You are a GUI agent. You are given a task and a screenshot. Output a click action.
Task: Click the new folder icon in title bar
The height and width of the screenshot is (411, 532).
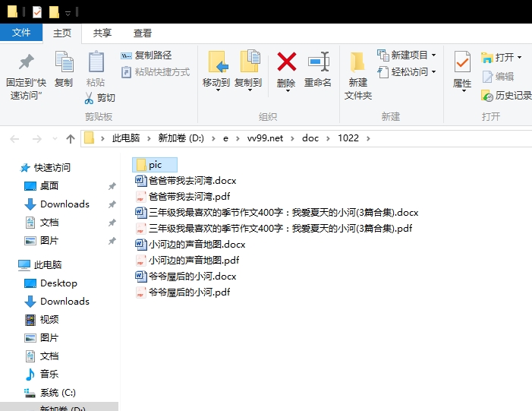54,12
